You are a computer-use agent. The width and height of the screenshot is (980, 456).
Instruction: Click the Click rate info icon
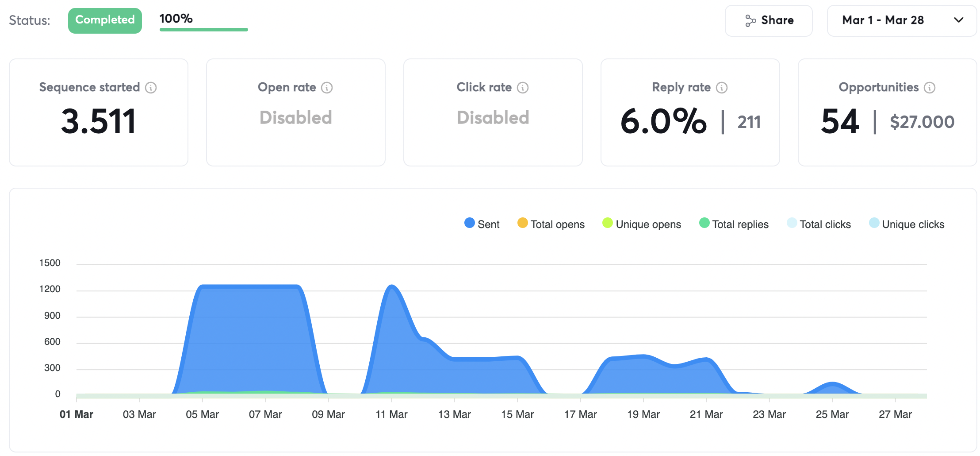[523, 88]
